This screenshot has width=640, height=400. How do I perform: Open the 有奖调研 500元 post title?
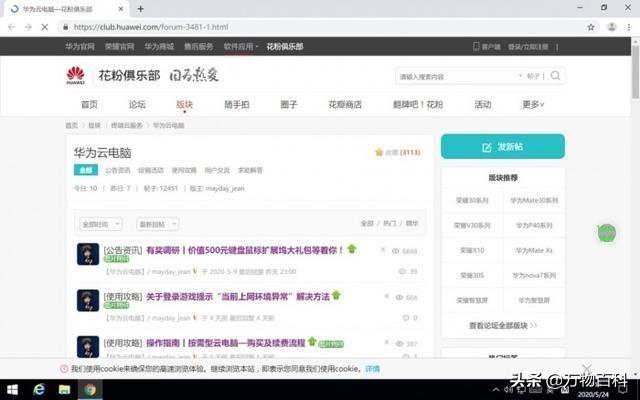[x=244, y=250]
